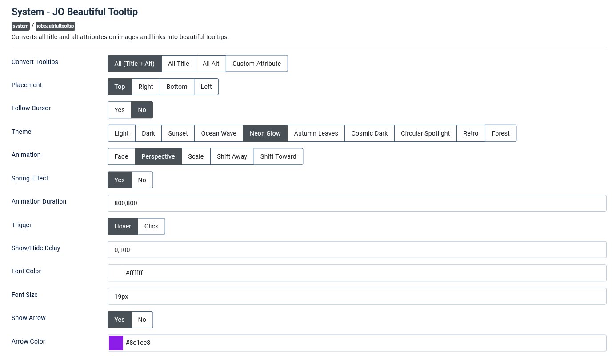The image size is (616, 364).
Task: Disable Spring Effect by choosing No
Action: [x=142, y=180]
